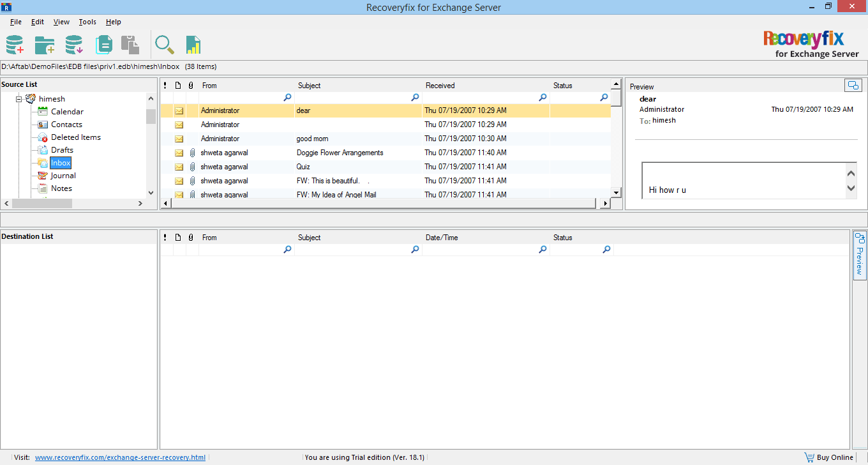Click the attachment clip on the Quiz row
Image resolution: width=868 pixels, height=465 pixels.
(192, 167)
